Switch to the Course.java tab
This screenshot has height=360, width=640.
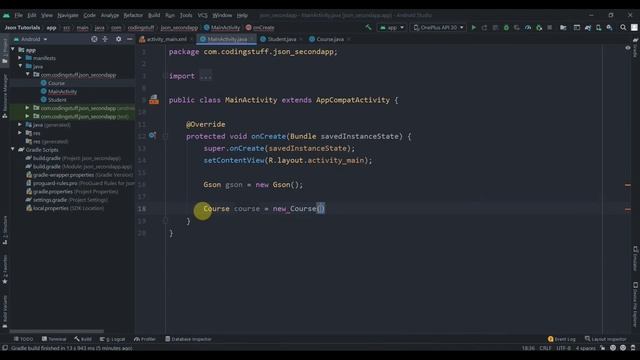330,39
